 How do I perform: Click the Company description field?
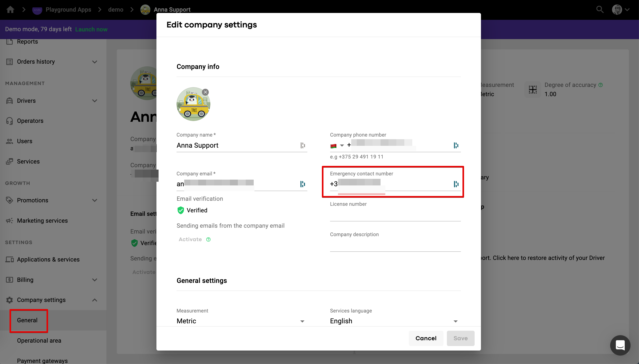(395, 246)
